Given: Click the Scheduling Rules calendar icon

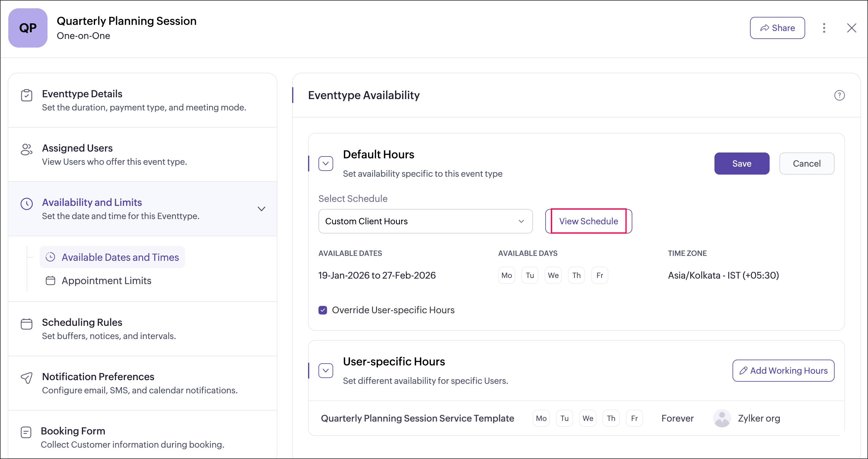Looking at the screenshot, I should 27,324.
